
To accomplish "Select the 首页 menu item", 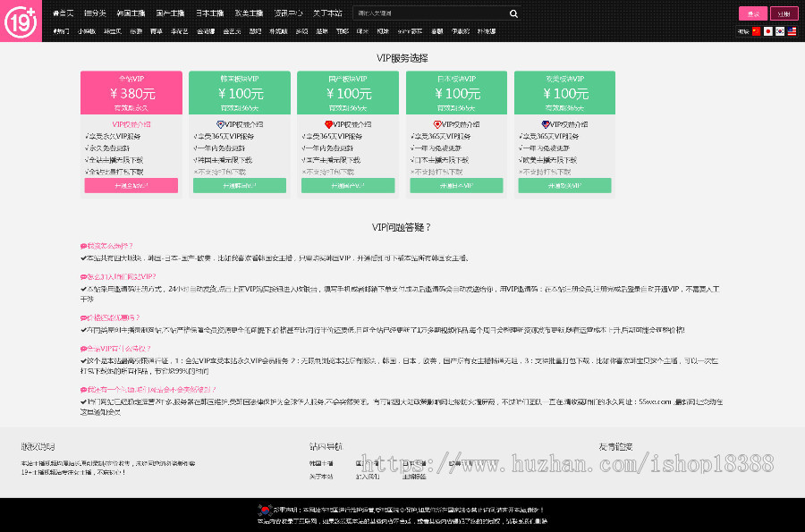I will pyautogui.click(x=62, y=13).
